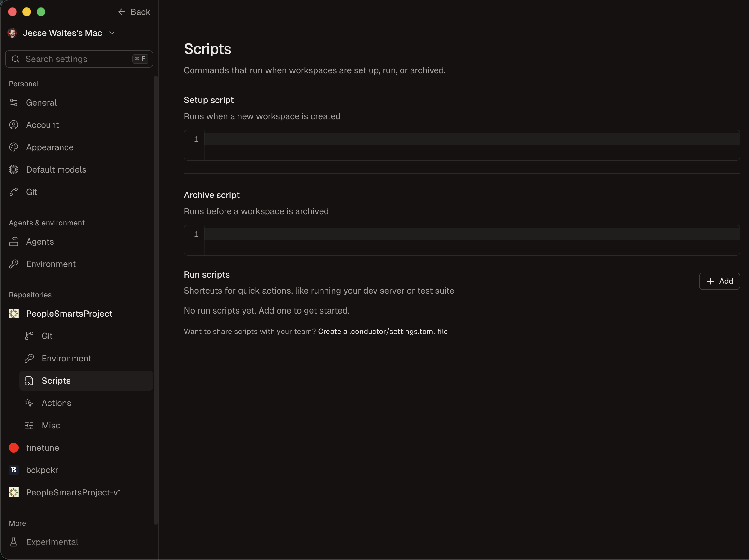Open Environment under Agents & environment

79,264
